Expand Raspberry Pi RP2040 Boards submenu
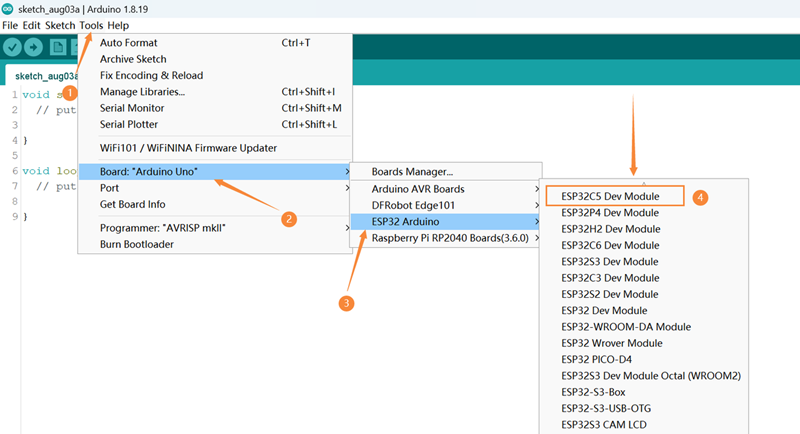This screenshot has width=800, height=434. click(450, 238)
